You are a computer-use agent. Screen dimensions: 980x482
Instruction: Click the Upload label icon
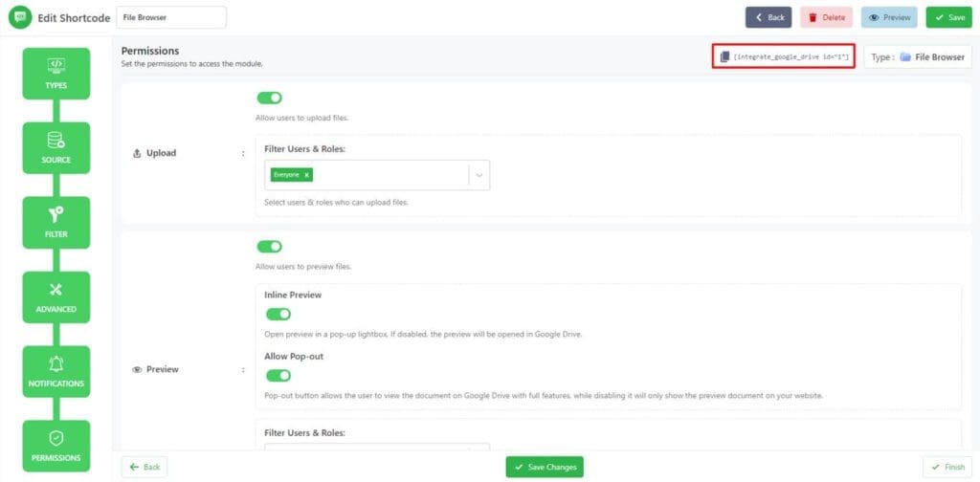pyautogui.click(x=137, y=153)
